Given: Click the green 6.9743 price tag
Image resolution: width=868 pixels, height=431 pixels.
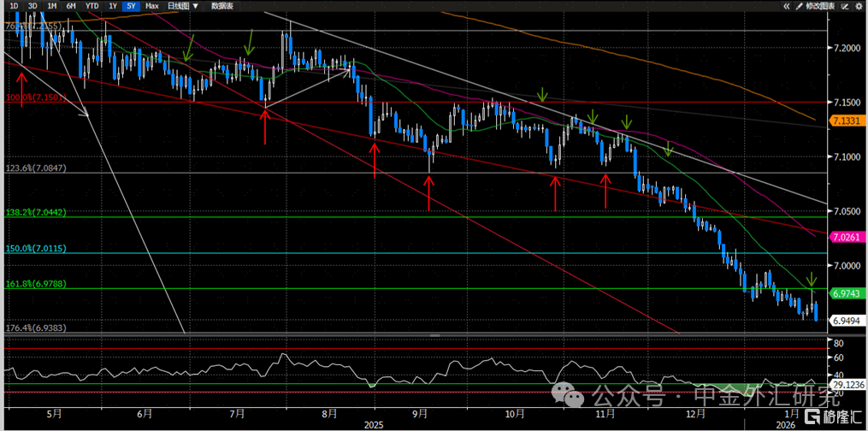Looking at the screenshot, I should coord(847,293).
